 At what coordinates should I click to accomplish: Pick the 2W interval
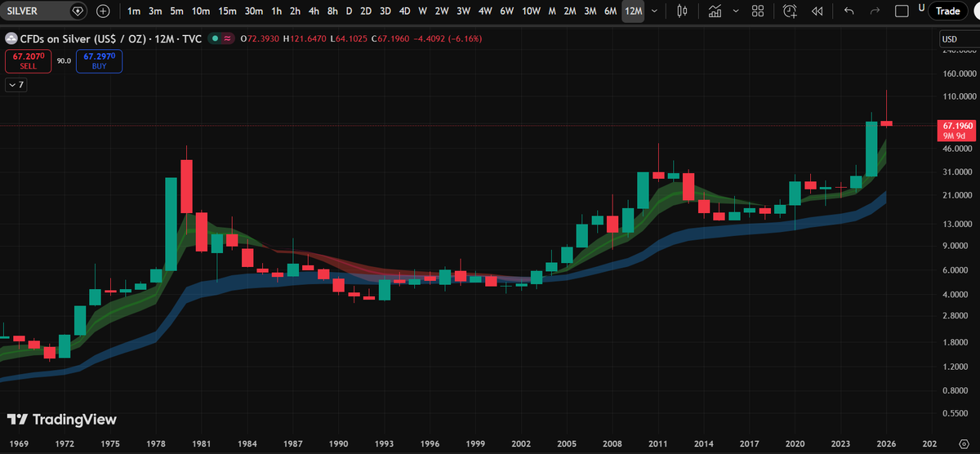pyautogui.click(x=442, y=11)
